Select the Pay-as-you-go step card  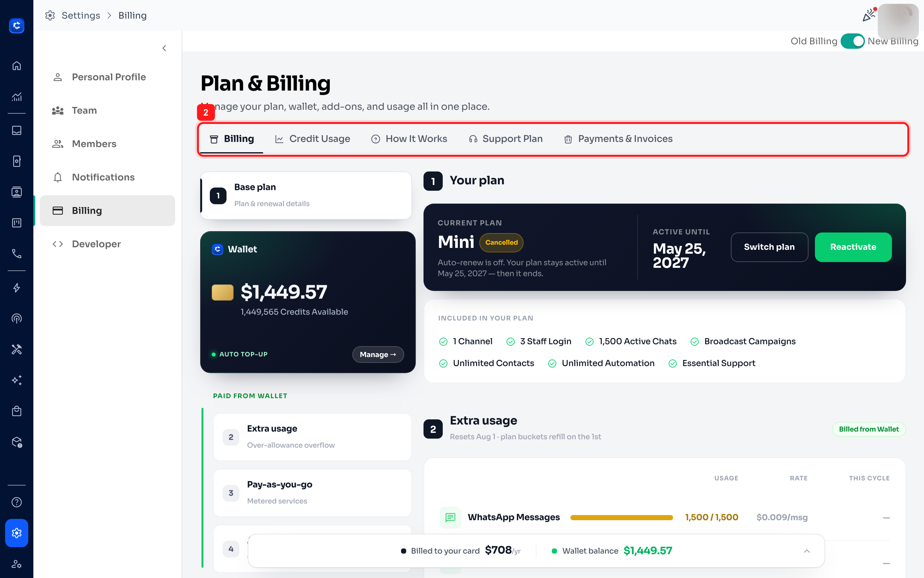coord(312,493)
